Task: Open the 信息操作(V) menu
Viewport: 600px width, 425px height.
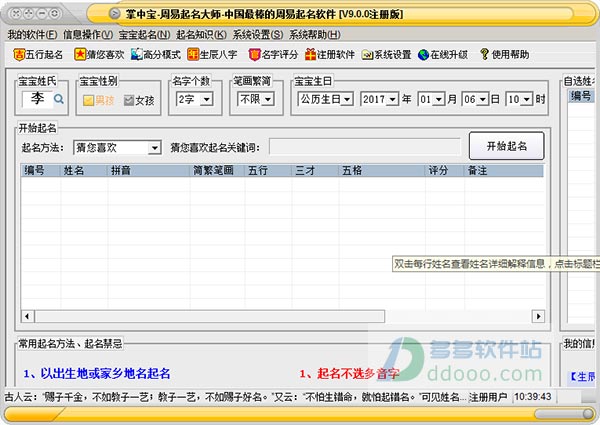Action: tap(88, 35)
